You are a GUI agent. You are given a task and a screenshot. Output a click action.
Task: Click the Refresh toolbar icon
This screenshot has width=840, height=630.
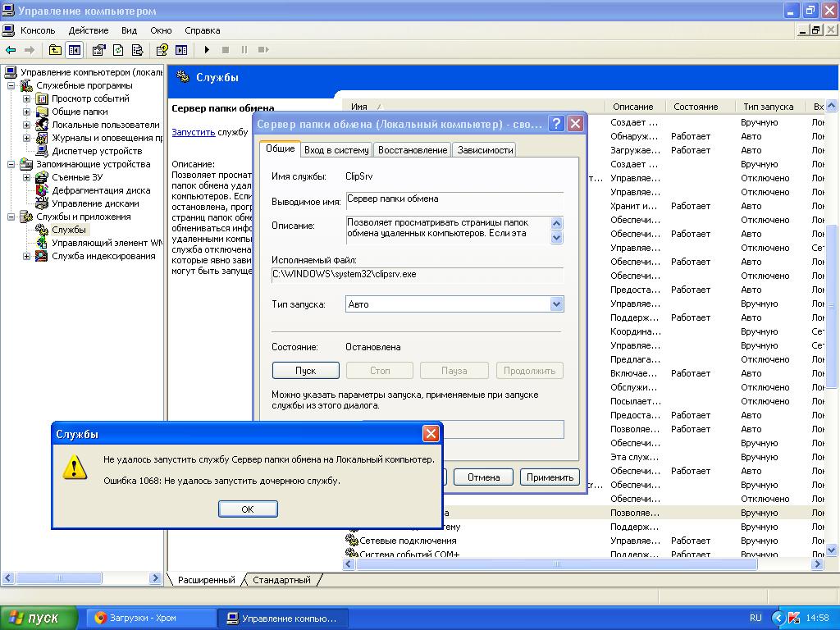[x=118, y=50]
